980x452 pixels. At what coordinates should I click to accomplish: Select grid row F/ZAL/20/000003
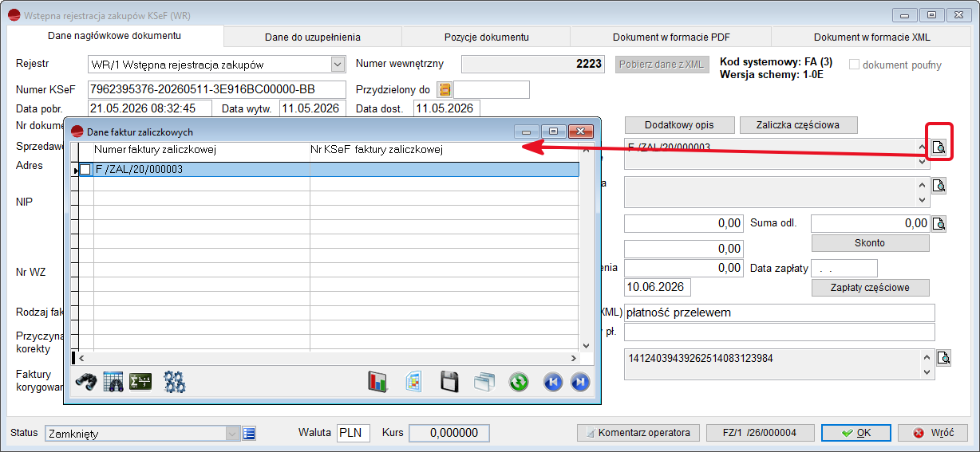click(329, 169)
